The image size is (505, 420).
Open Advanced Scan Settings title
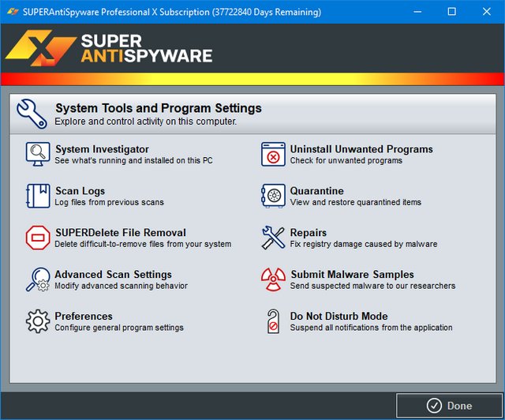113,274
